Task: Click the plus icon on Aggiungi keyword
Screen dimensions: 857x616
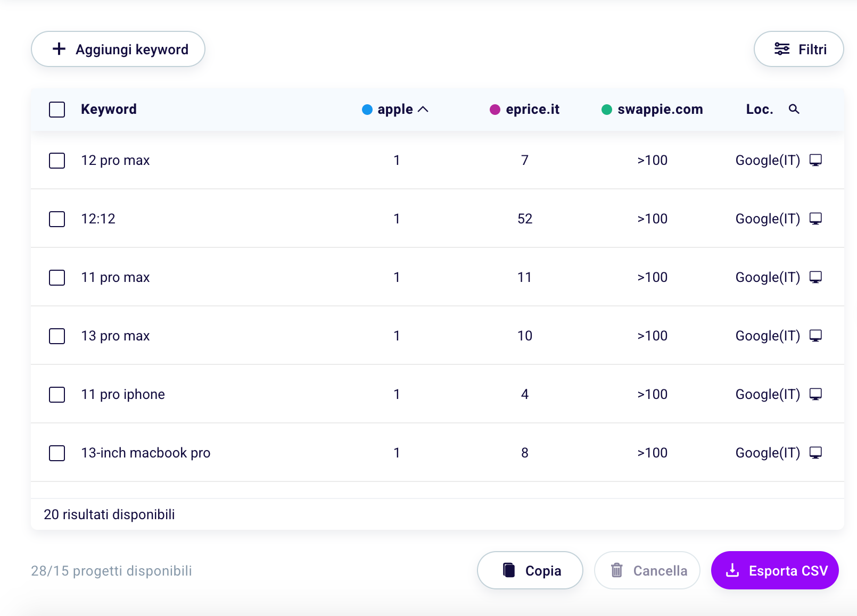Action: [x=59, y=49]
